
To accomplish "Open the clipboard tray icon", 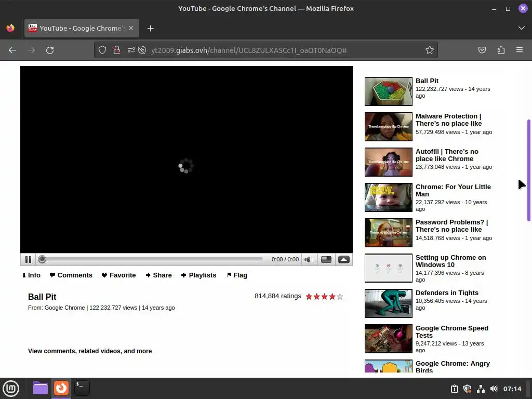I will coord(455,389).
